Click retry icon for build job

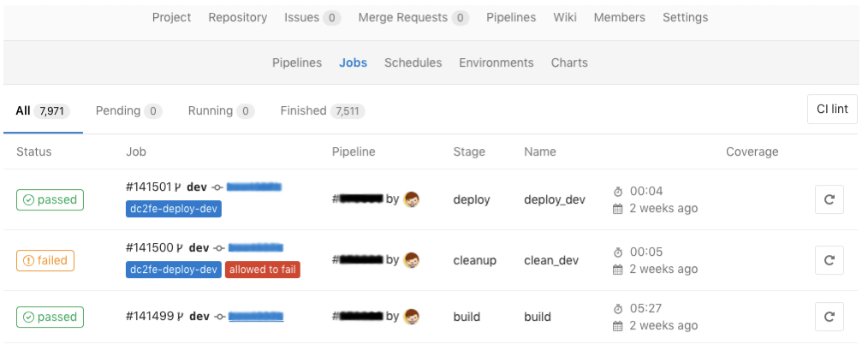tap(829, 317)
